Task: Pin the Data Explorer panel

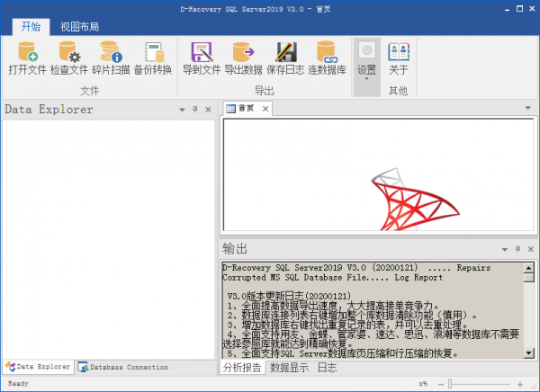Action: click(195, 110)
